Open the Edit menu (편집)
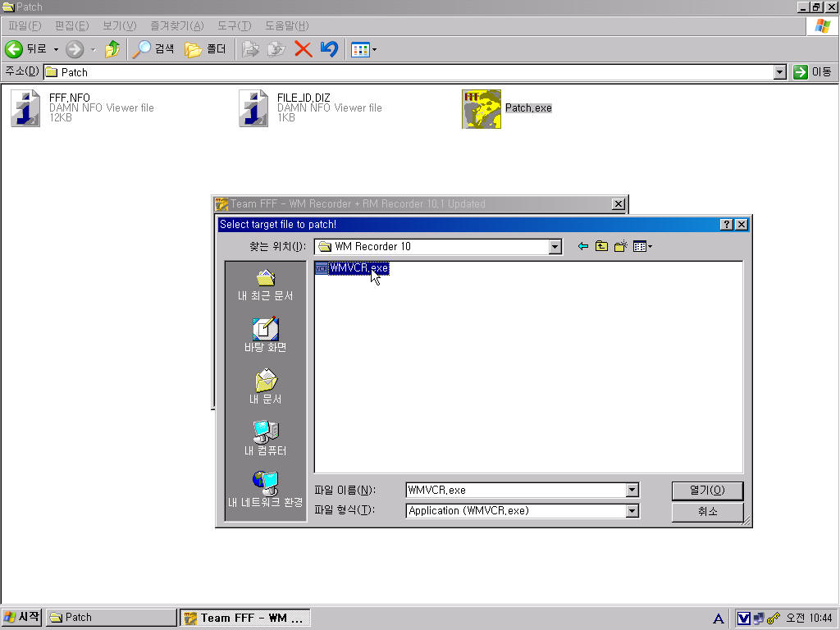840x630 pixels. pos(72,25)
